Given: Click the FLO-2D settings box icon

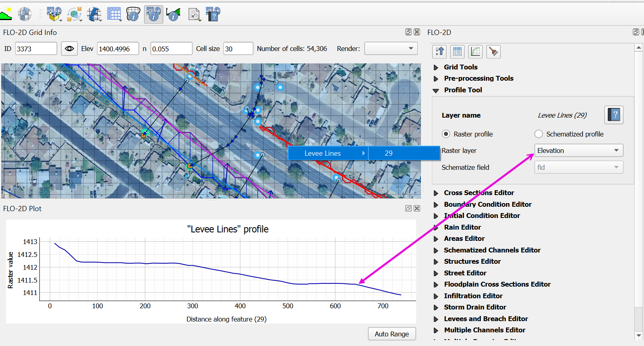Looking at the screenshot, I should (x=54, y=14).
